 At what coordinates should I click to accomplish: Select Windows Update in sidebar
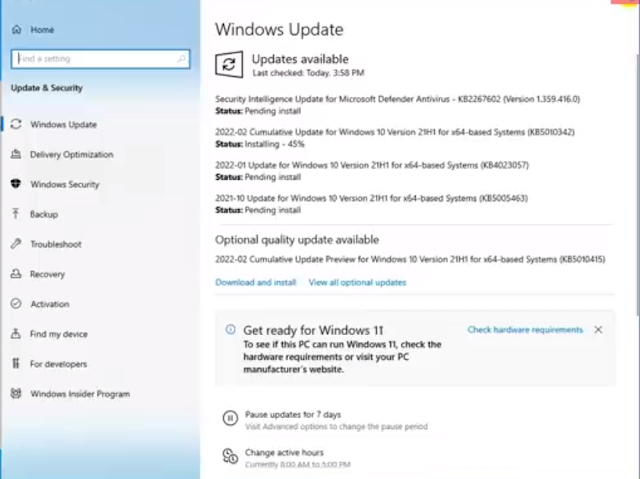click(64, 124)
